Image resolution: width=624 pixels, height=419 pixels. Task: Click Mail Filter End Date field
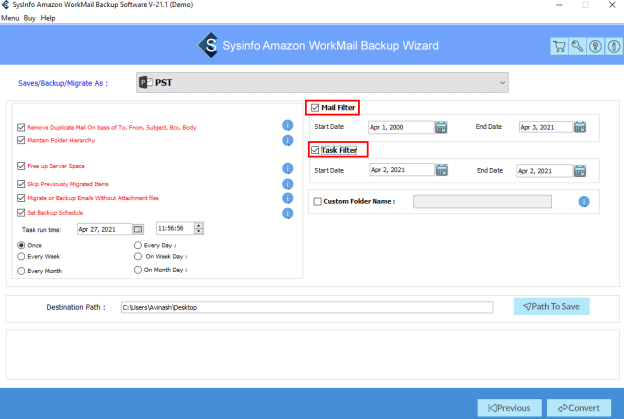click(x=546, y=127)
